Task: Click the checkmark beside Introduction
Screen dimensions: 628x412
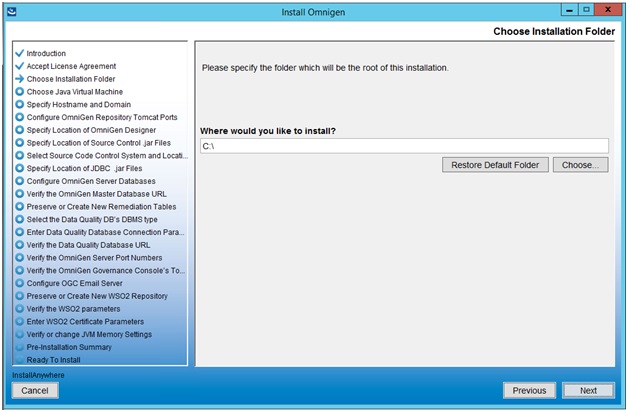Action: click(19, 53)
